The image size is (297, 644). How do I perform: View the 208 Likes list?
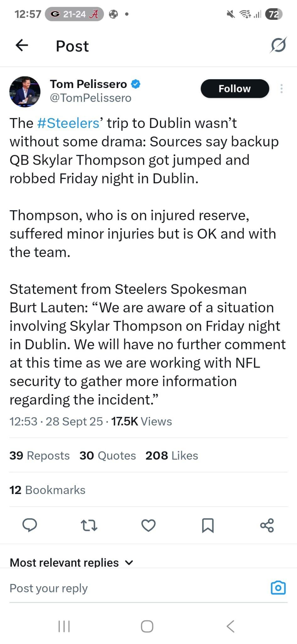pos(172,455)
